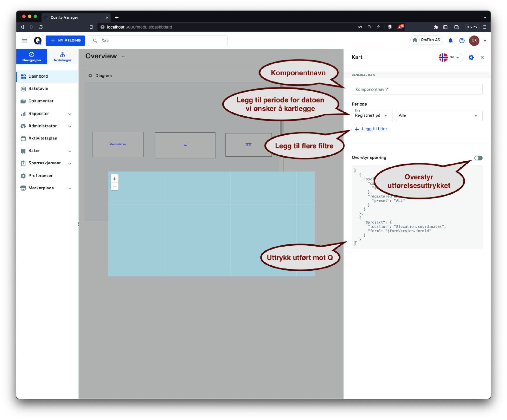
Task: Click the hamburger menu icon
Action: tap(24, 41)
